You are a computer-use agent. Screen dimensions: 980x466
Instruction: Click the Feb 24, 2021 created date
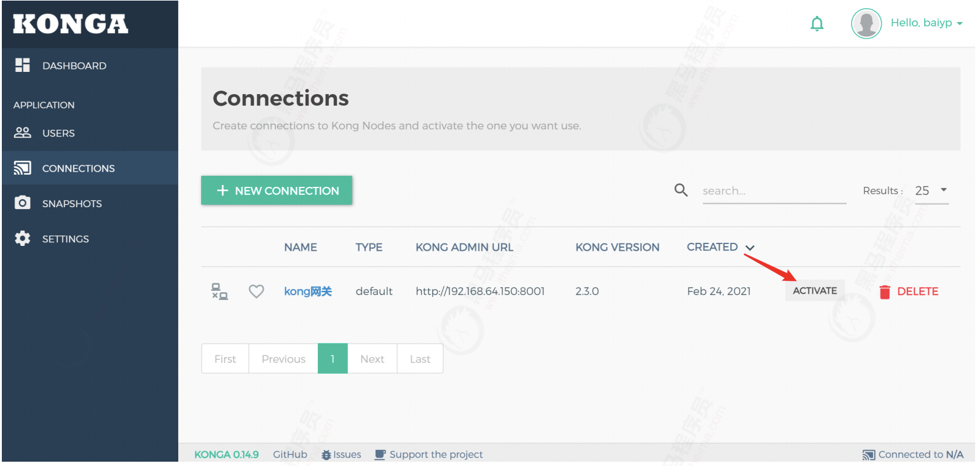[719, 291]
